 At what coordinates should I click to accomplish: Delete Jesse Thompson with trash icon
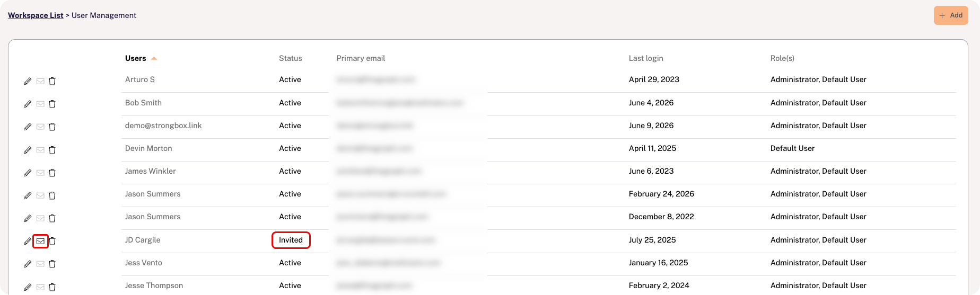coord(52,287)
